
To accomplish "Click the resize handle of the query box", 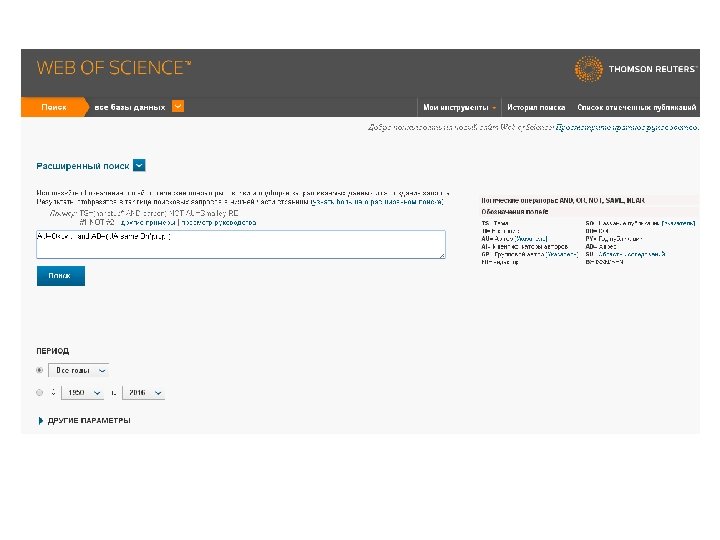I will point(442,255).
